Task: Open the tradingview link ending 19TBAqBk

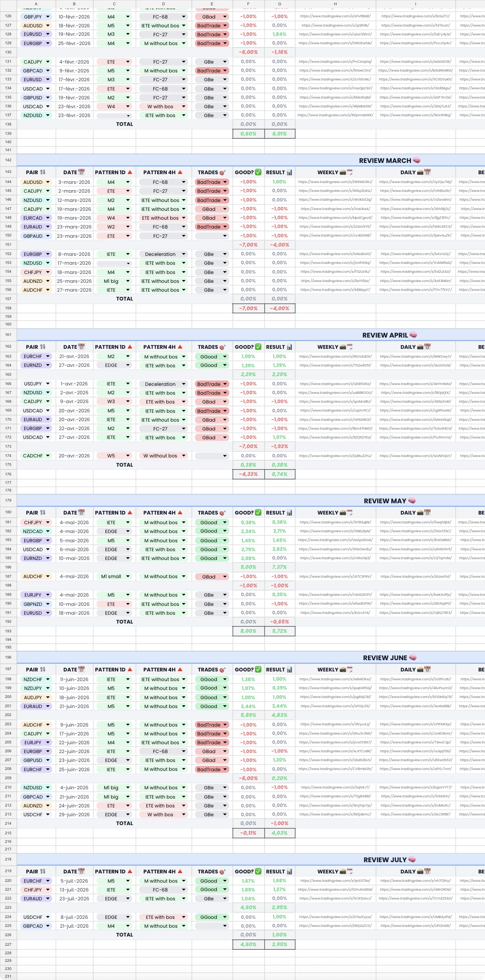Action: pos(335,522)
